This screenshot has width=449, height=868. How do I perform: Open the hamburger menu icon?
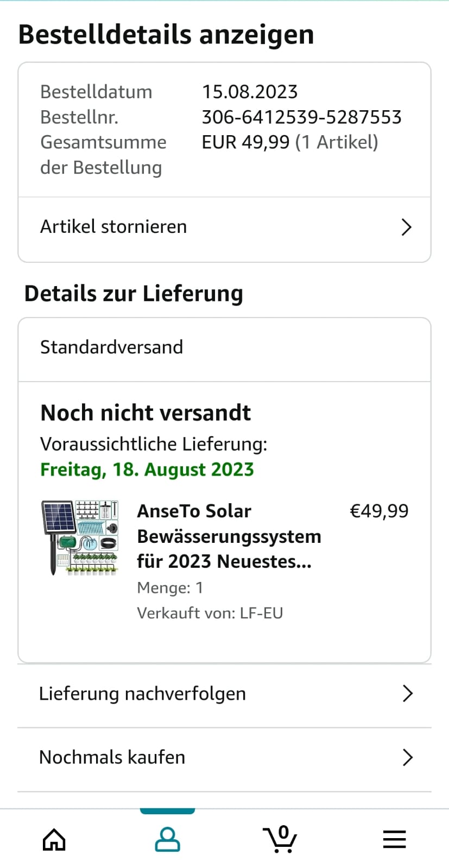[394, 839]
